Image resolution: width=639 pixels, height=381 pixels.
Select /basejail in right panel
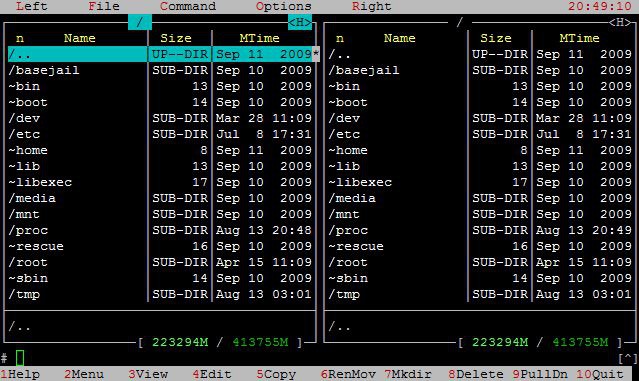[x=480, y=70]
